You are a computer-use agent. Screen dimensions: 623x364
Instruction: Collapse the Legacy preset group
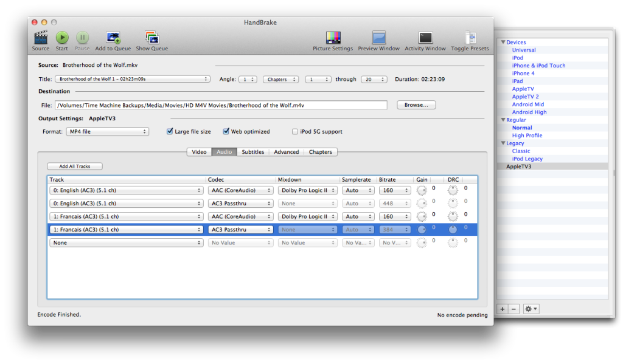pyautogui.click(x=503, y=143)
